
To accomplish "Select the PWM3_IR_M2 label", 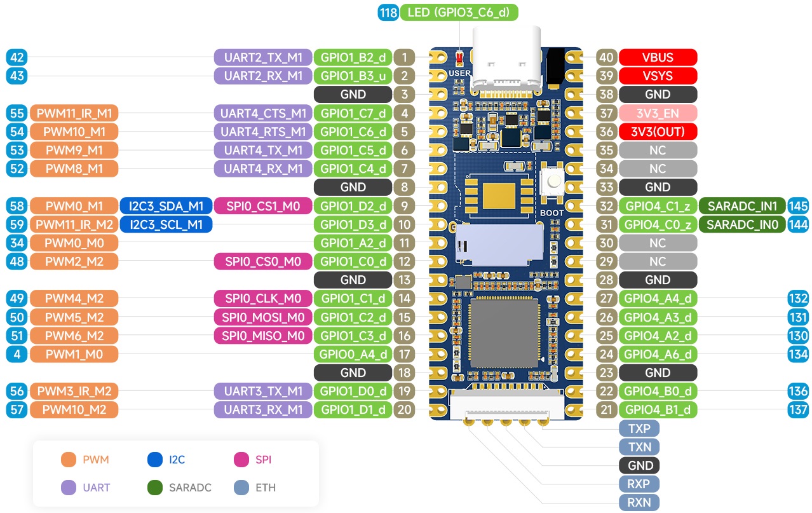I will click(x=74, y=391).
